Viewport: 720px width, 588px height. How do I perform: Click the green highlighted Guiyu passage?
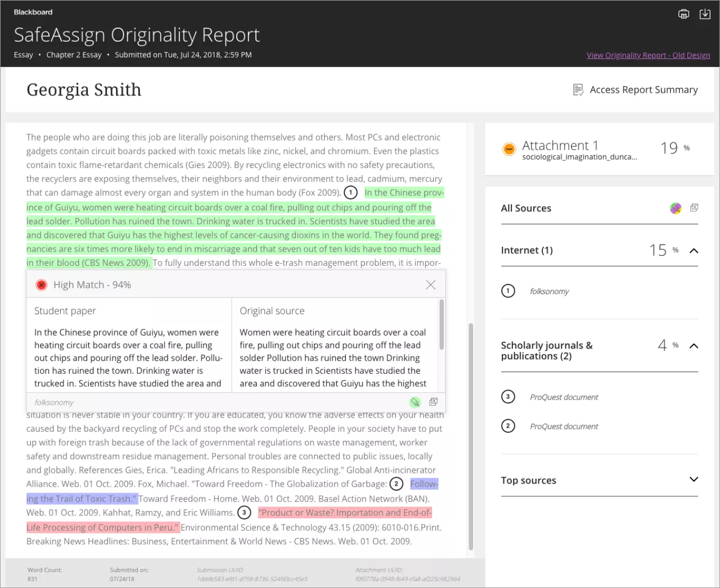(x=233, y=228)
